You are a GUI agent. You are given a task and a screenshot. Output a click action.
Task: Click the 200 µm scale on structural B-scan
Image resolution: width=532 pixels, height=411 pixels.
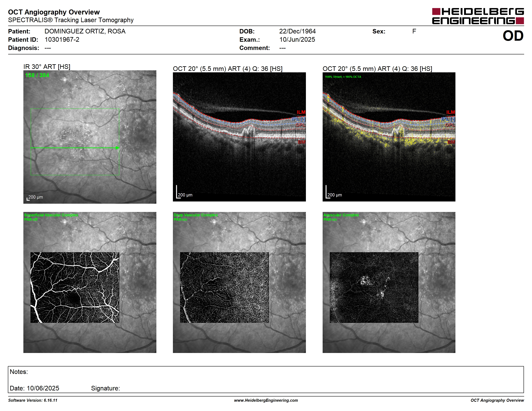pos(184,192)
